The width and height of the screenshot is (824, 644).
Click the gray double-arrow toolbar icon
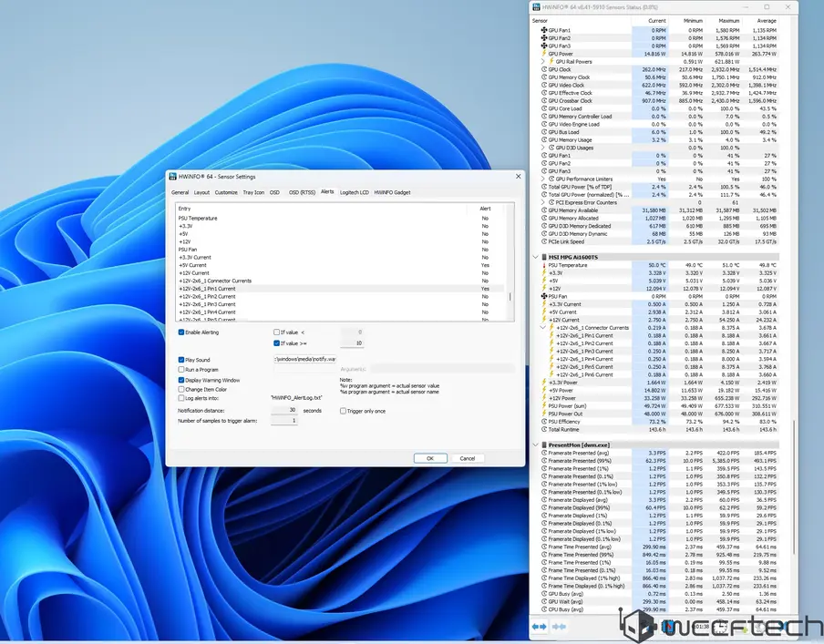559,627
